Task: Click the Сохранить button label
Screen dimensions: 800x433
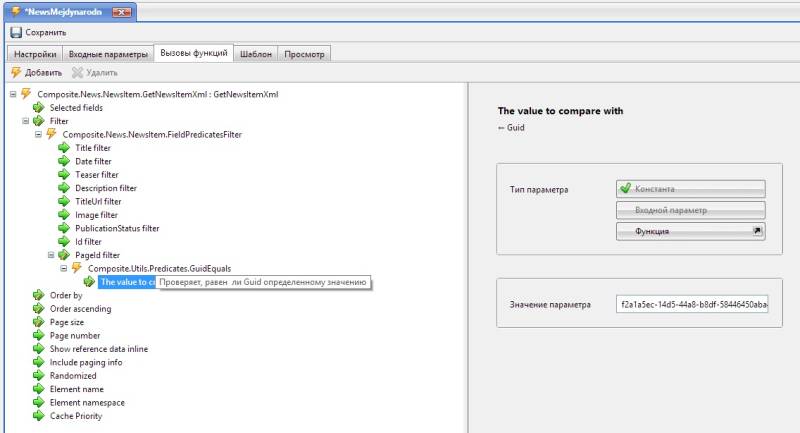Action: tap(46, 32)
